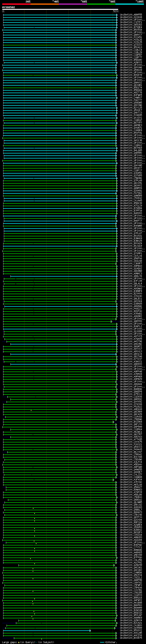Click label UniRef100_O15589
This screenshot has width=146, height=644.
131,628
